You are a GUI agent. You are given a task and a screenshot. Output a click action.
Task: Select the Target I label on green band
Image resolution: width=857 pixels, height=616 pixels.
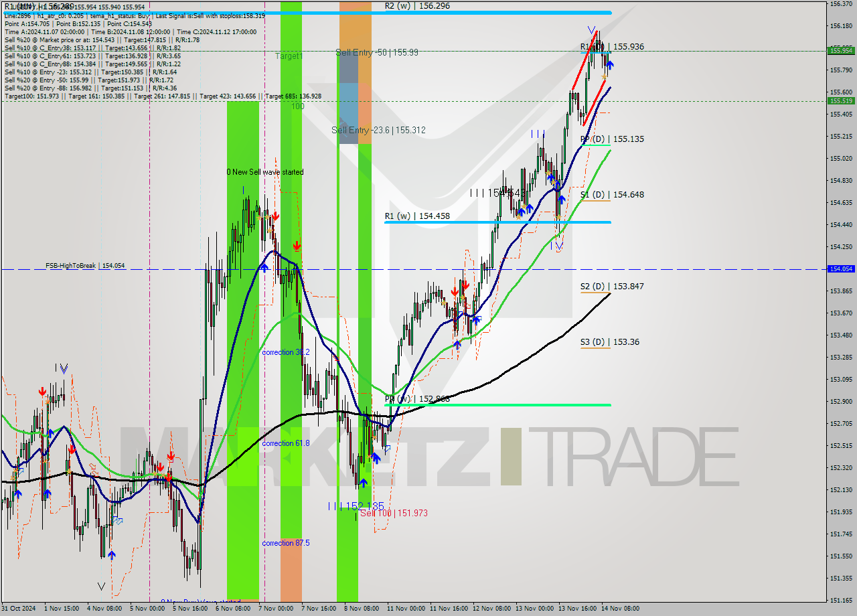(x=289, y=56)
